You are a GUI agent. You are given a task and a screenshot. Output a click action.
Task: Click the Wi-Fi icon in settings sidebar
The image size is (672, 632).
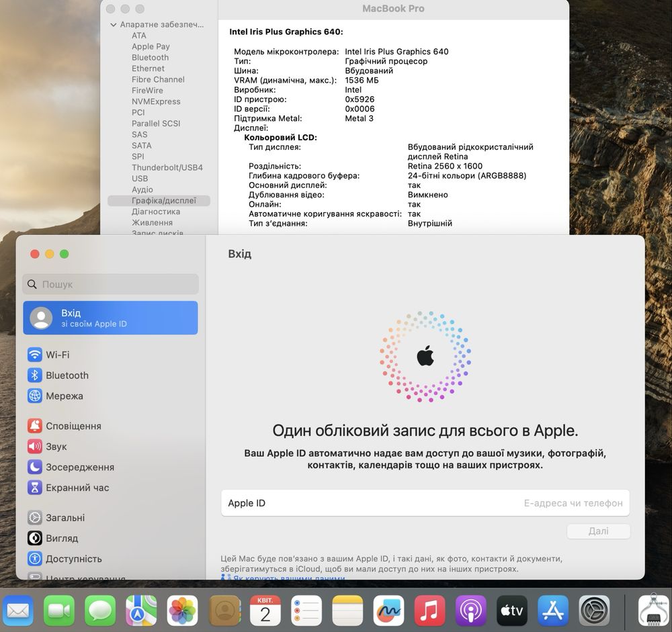(x=35, y=355)
